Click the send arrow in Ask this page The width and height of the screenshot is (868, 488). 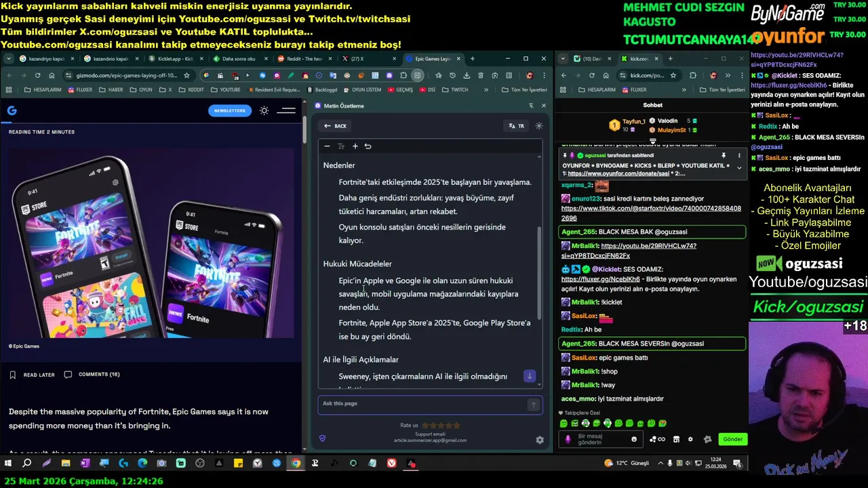pyautogui.click(x=534, y=405)
